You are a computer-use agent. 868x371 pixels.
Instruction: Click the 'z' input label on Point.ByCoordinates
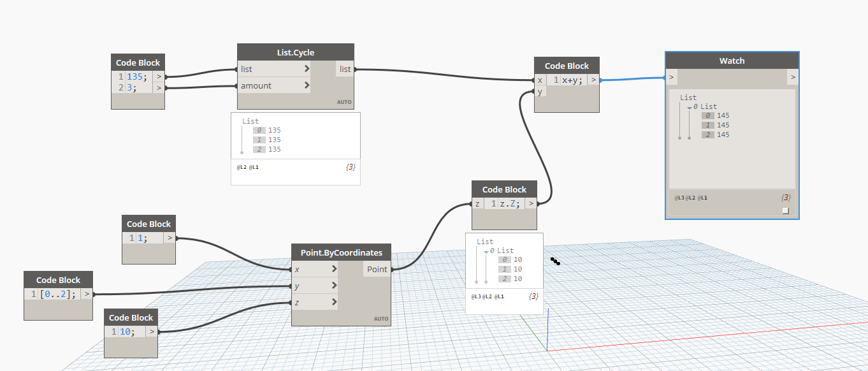[x=297, y=302]
